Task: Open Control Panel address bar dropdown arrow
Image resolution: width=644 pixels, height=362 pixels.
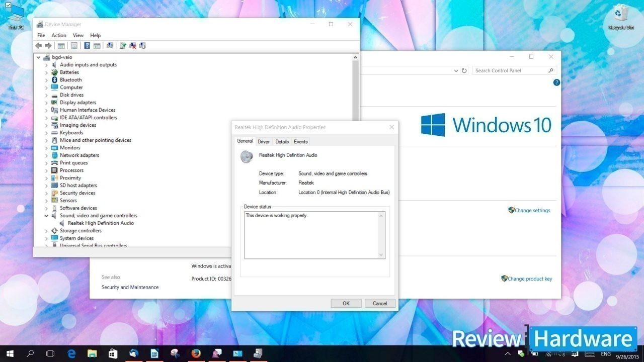Action: [456, 71]
